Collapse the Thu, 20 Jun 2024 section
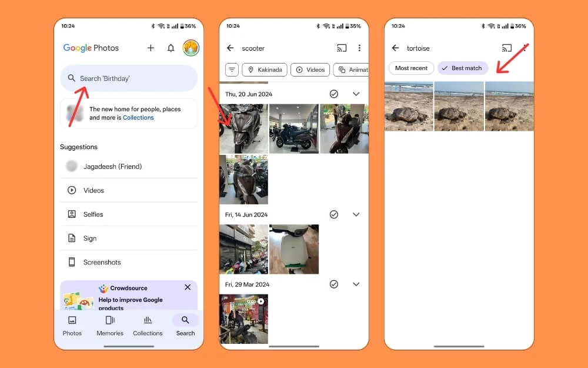This screenshot has width=588, height=368. click(356, 94)
